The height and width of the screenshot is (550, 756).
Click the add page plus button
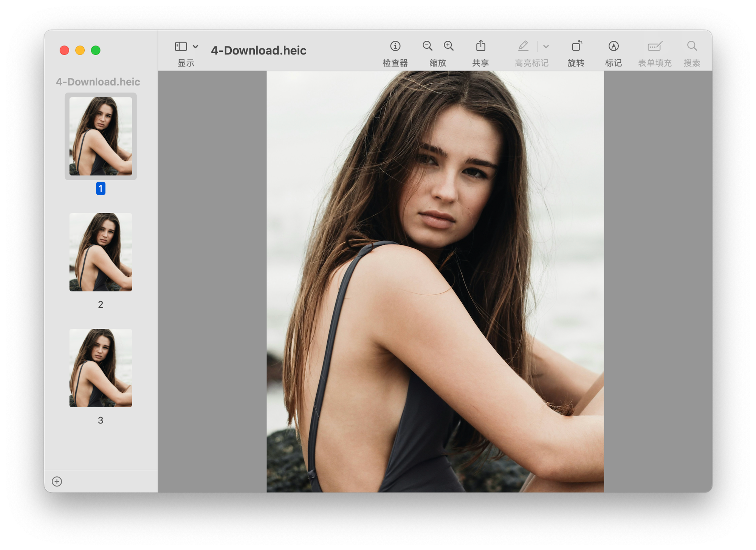(57, 481)
